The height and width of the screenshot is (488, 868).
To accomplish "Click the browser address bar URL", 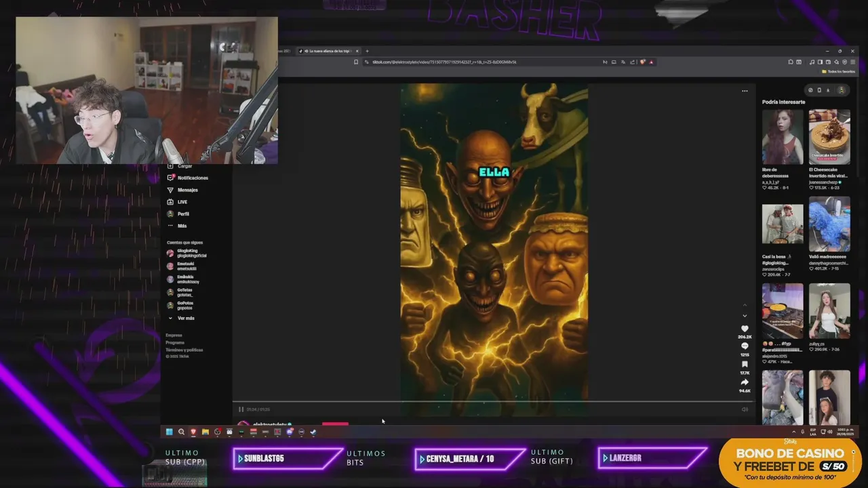I will coord(444,62).
